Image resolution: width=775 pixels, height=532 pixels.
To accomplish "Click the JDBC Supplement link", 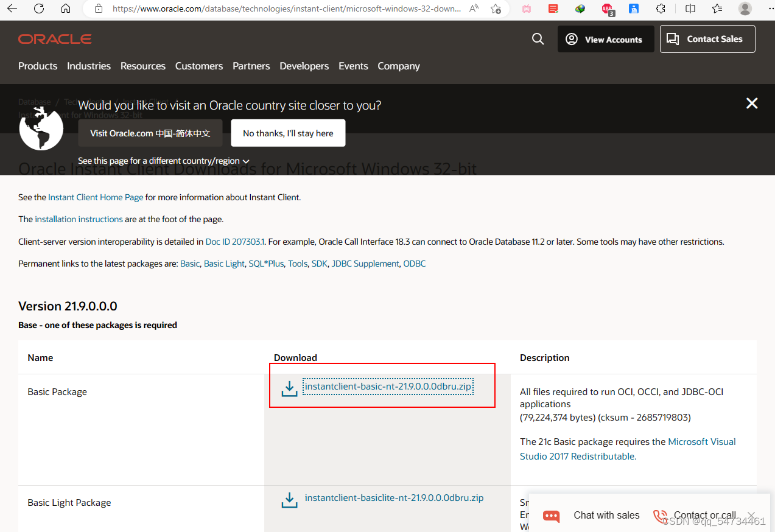I will (x=365, y=264).
